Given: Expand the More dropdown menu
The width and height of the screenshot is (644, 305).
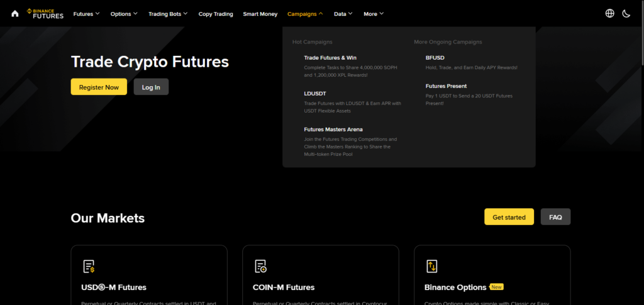Looking at the screenshot, I should pyautogui.click(x=374, y=14).
